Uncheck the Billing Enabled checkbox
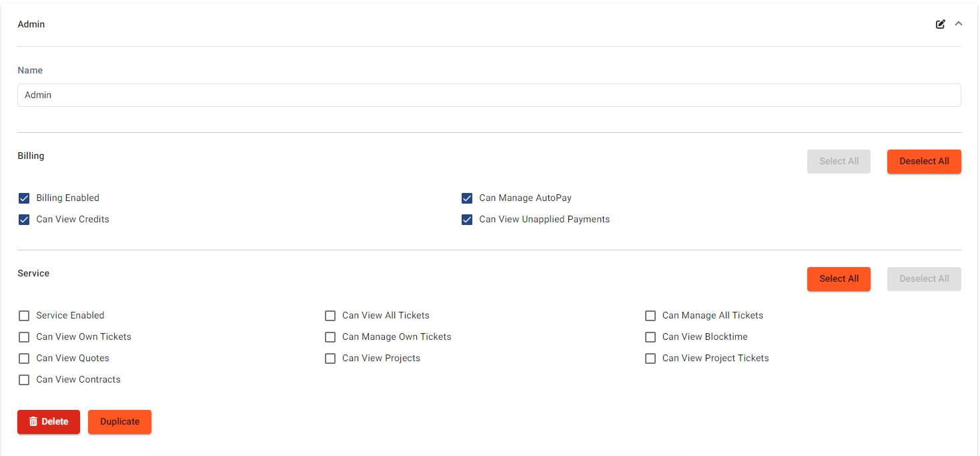Viewport: 980px width, 456px height. 24,198
